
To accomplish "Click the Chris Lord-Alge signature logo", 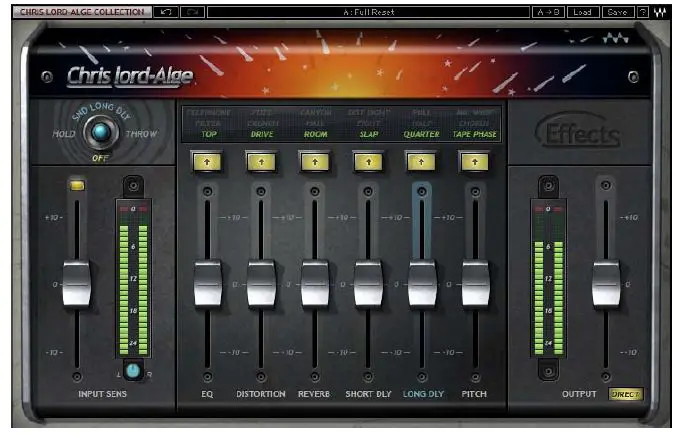I will [x=130, y=76].
